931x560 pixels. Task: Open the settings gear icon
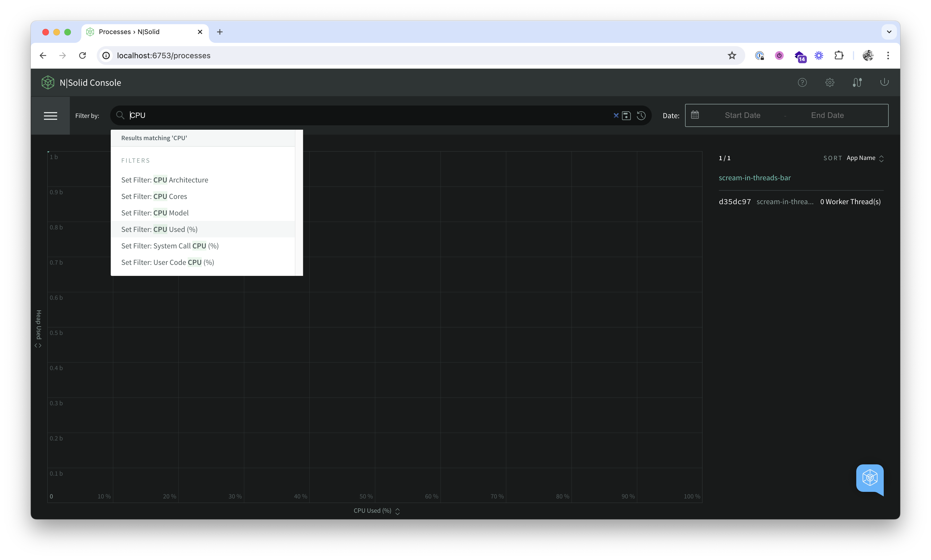(830, 83)
